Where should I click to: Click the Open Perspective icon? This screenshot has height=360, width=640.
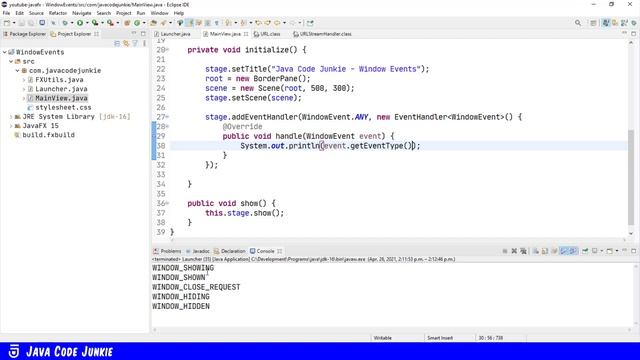(593, 23)
